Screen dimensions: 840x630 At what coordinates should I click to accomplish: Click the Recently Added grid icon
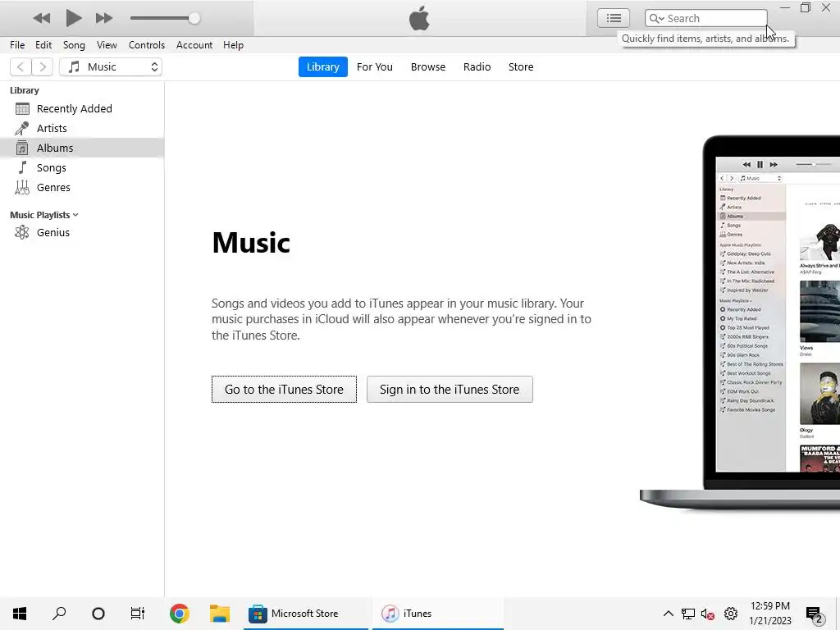[22, 109]
